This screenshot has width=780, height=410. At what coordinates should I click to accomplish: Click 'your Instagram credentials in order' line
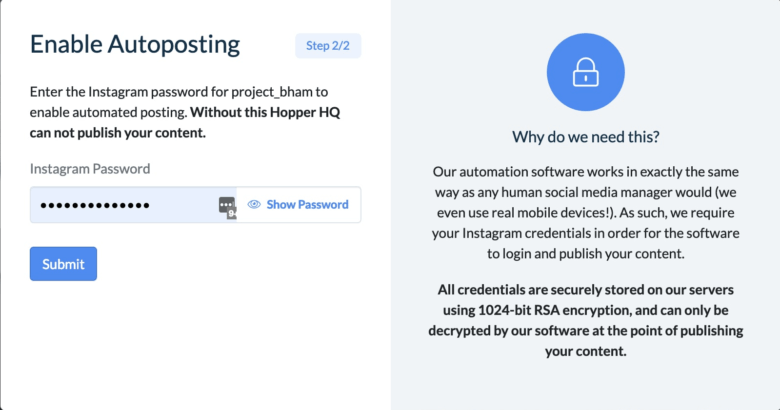coord(585,233)
